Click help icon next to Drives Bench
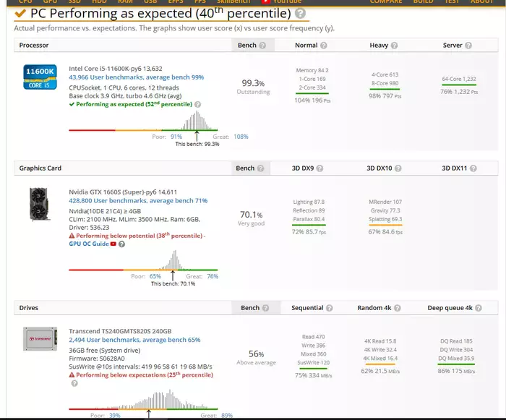 pyautogui.click(x=265, y=308)
